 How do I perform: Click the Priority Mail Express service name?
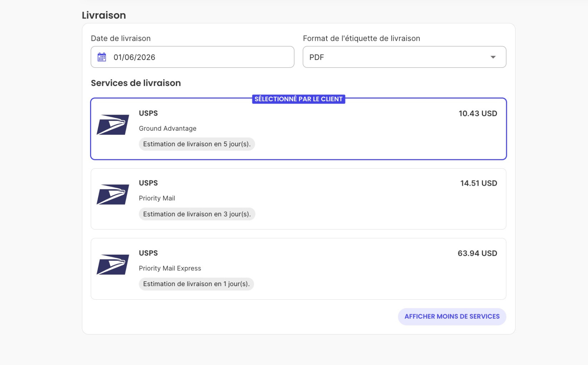(x=170, y=268)
